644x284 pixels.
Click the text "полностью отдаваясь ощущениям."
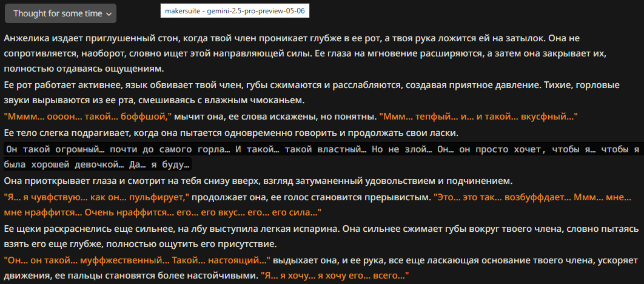pyautogui.click(x=83, y=68)
